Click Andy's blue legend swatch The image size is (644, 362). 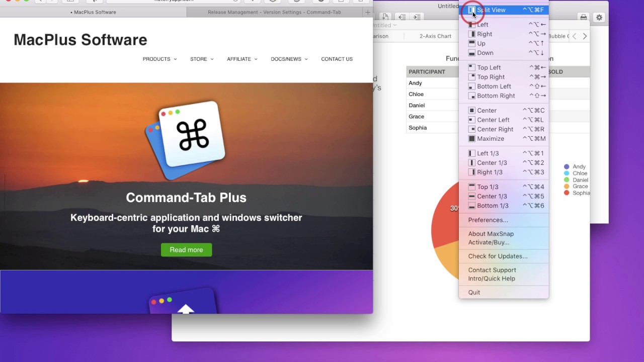click(567, 167)
